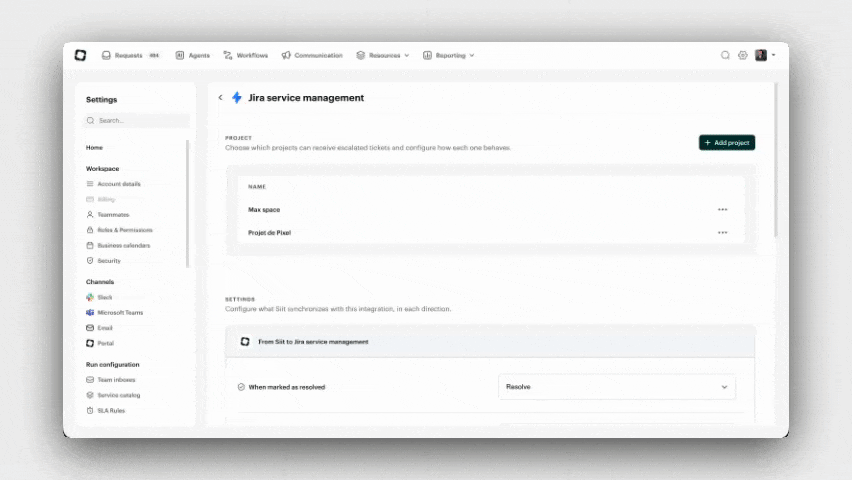Click the search magnifier icon in the top bar

point(725,55)
